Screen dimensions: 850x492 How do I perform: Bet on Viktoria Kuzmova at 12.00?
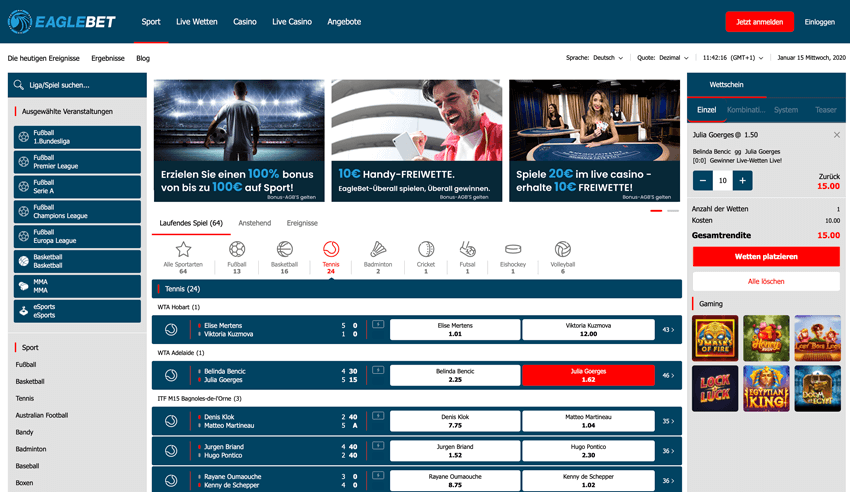tap(588, 329)
